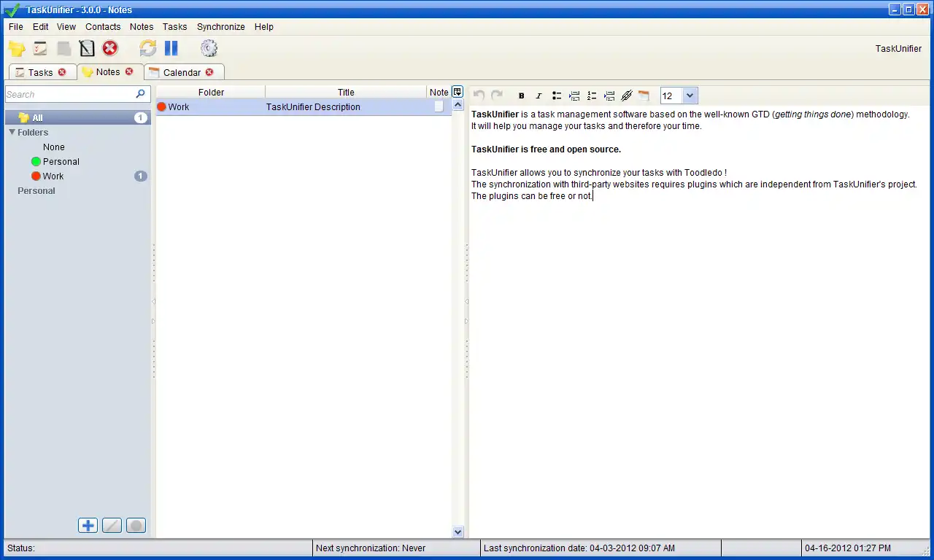Viewport: 934px width, 560px height.
Task: Click the Synchronize arrows toolbar icon
Action: click(148, 49)
